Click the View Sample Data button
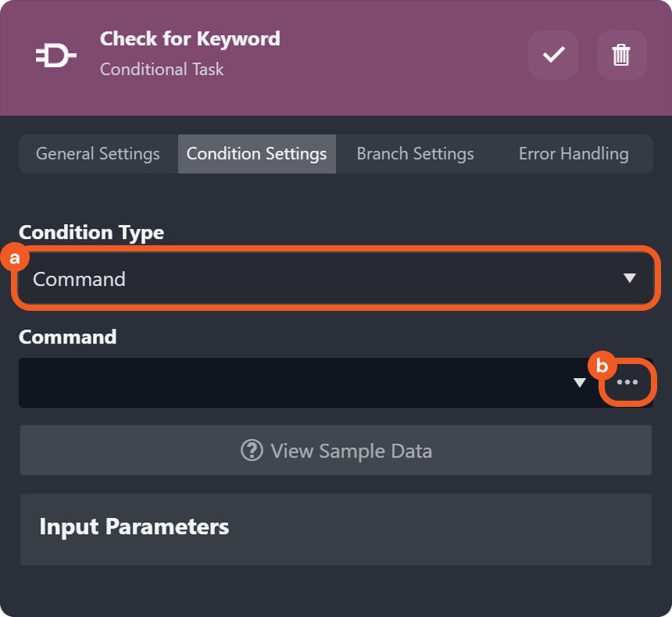The height and width of the screenshot is (617, 672). click(x=335, y=451)
